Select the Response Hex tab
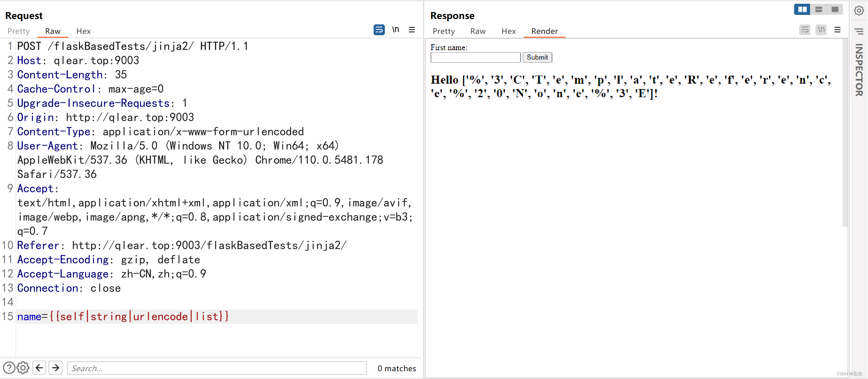868x379 pixels. point(509,31)
